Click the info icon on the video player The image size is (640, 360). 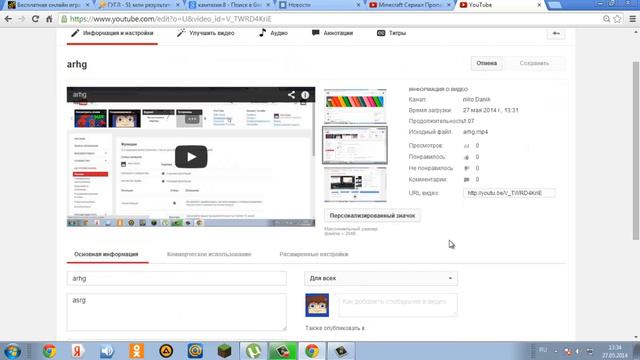tap(305, 95)
